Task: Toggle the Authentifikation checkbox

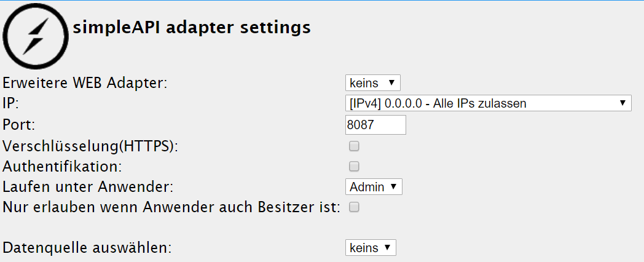Action: (x=354, y=166)
